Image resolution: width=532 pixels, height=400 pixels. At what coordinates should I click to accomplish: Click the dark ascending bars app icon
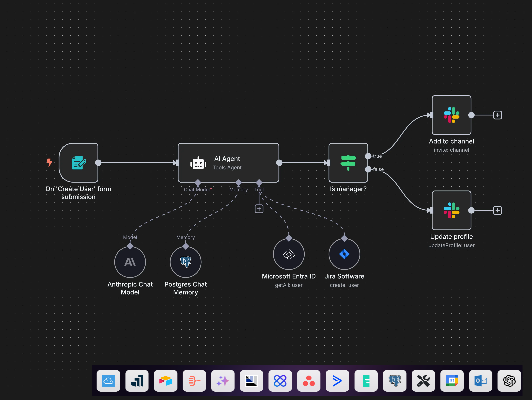click(137, 381)
